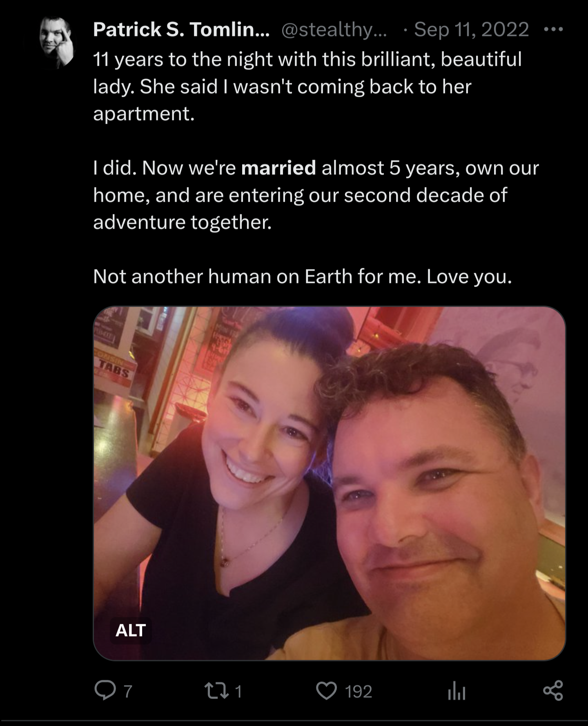Open the Patrick S. Tomlin... display name
This screenshot has height=726, width=588.
click(x=181, y=29)
